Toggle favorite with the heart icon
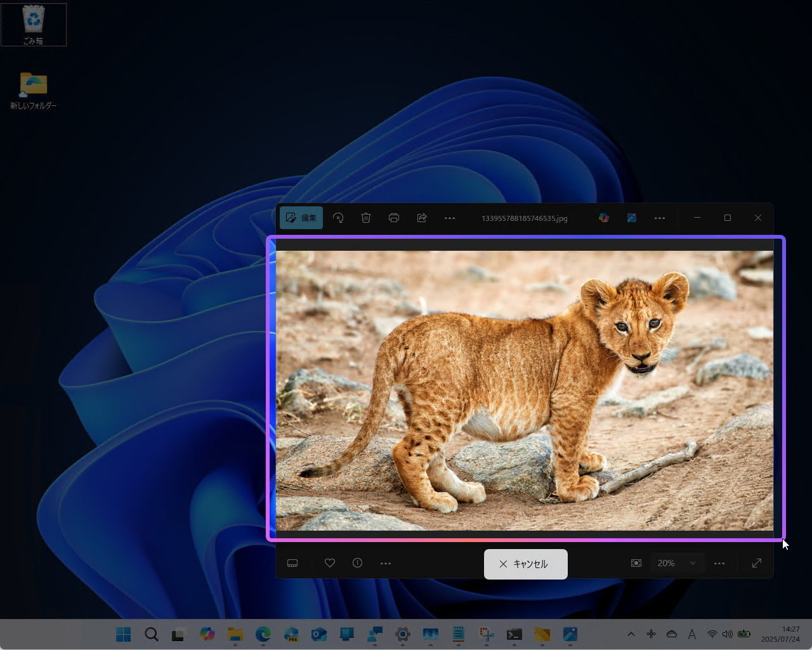812x650 pixels. tap(330, 563)
